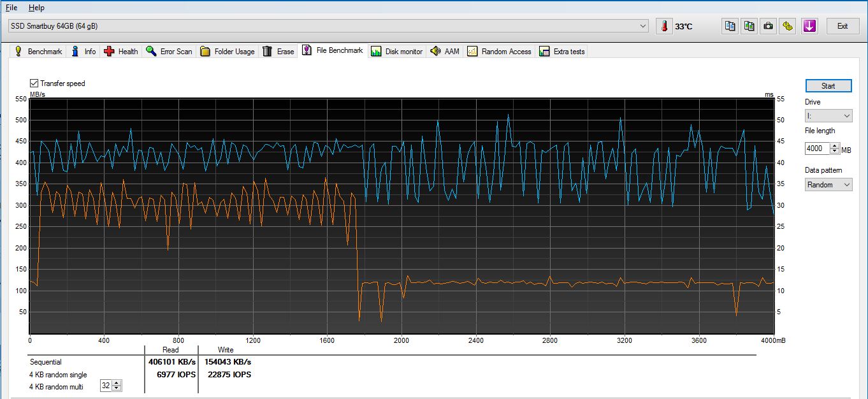The width and height of the screenshot is (868, 399).
Task: Click the Exit button
Action: [x=843, y=26]
